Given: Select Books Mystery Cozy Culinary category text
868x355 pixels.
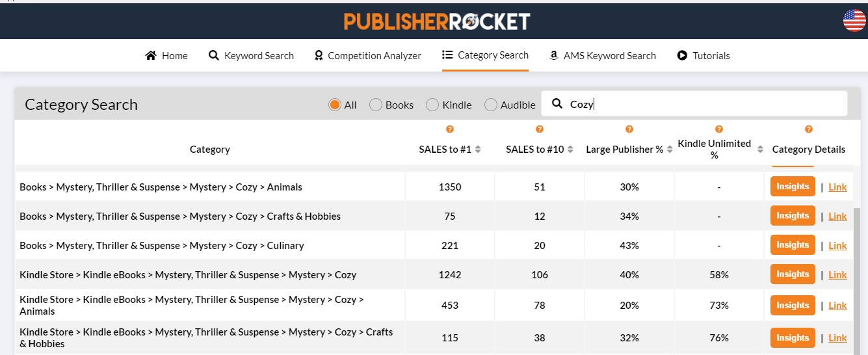Looking at the screenshot, I should point(162,246).
